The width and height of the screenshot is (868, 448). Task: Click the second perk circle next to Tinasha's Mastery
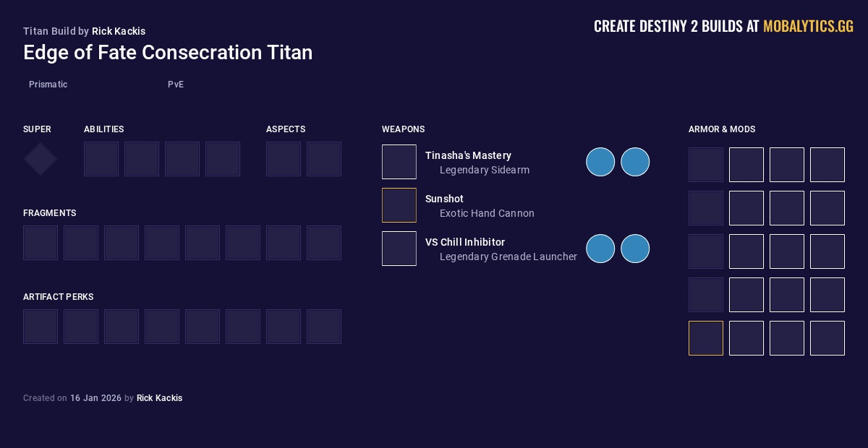(635, 162)
